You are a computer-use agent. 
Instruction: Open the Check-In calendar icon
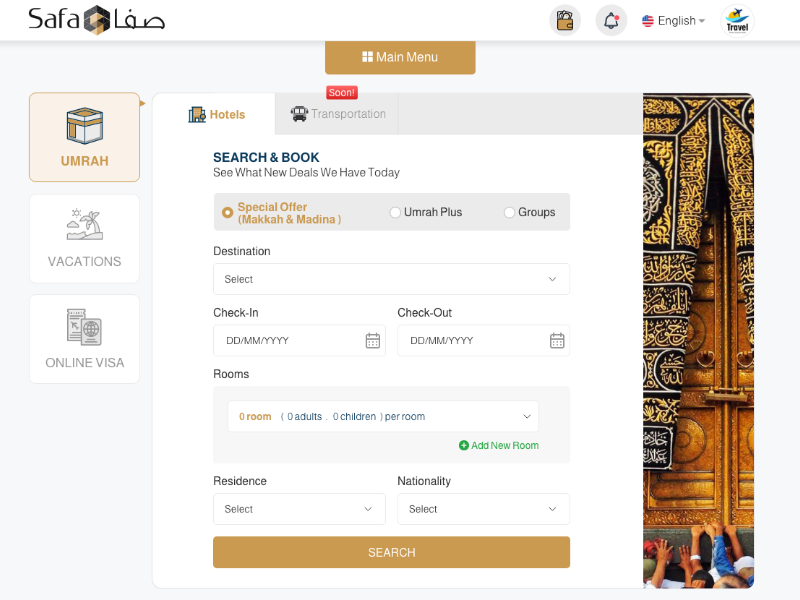point(373,341)
